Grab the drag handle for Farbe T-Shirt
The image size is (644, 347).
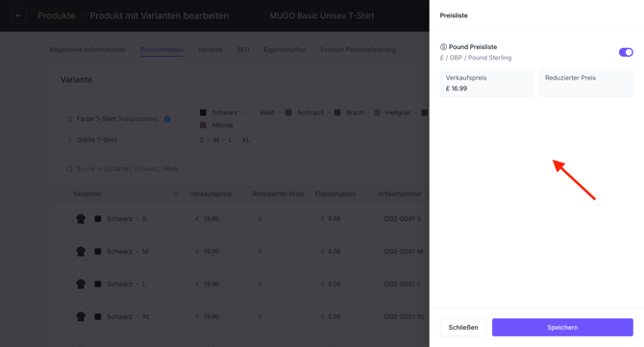(x=69, y=118)
